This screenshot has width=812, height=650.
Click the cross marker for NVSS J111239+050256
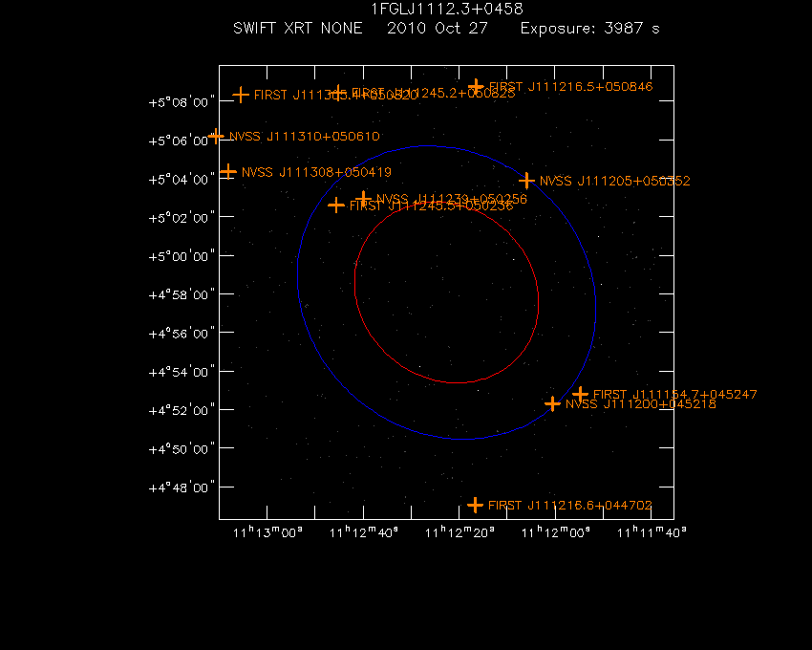(x=364, y=199)
